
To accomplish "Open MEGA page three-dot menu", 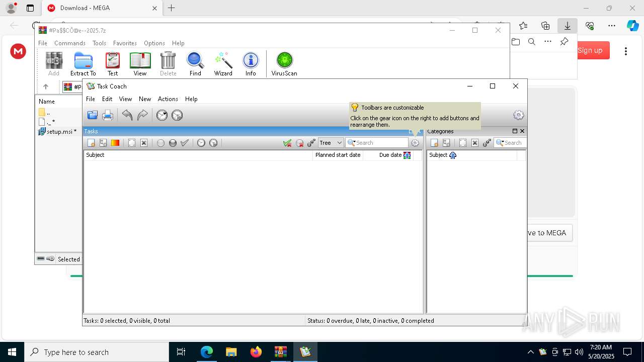I will click(626, 51).
